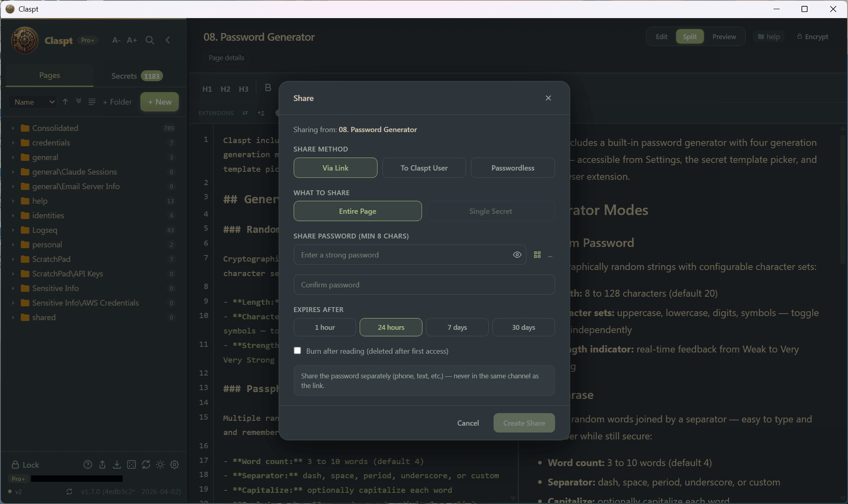
Task: Open search with magnifier icon
Action: 150,40
